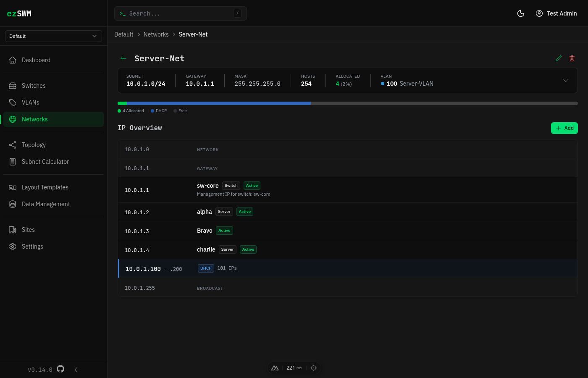Viewport: 588px width, 378px height.
Task: Click the ezSWM logo
Action: click(x=19, y=13)
